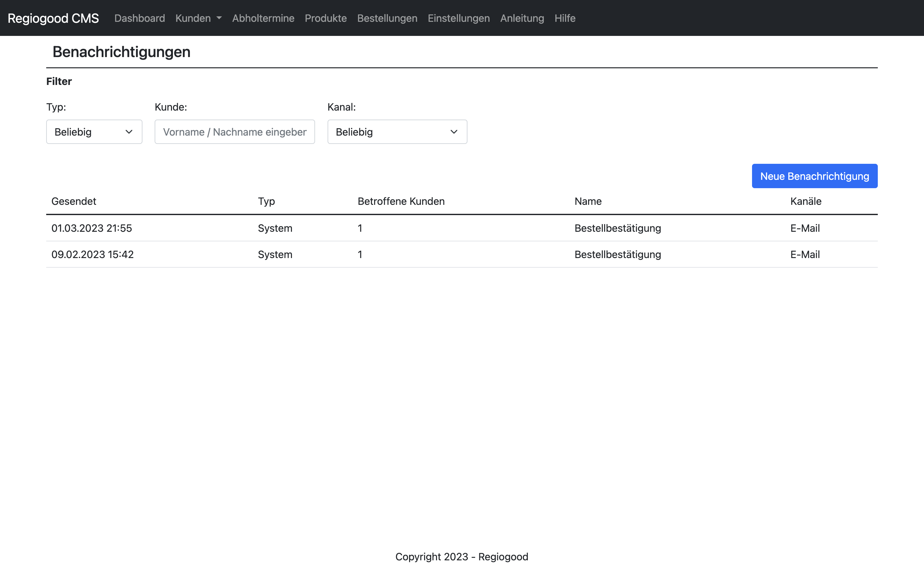Focus the Kunde name input field

click(235, 132)
